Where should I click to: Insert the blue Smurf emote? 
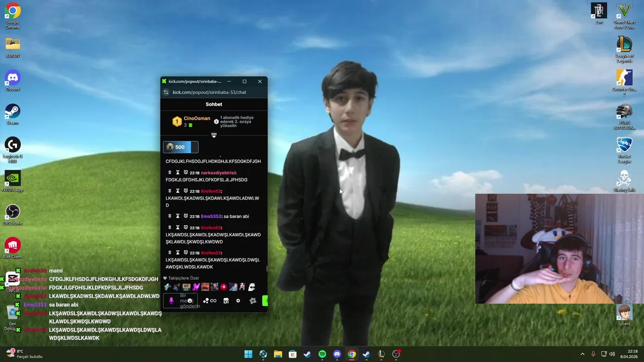click(168, 287)
